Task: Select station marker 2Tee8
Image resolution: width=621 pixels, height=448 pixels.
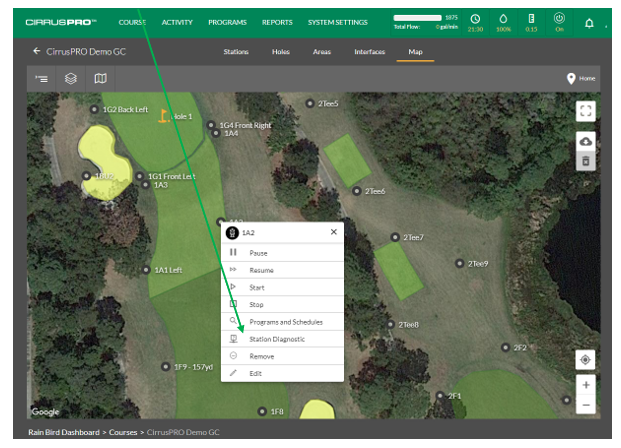Action: pyautogui.click(x=390, y=325)
